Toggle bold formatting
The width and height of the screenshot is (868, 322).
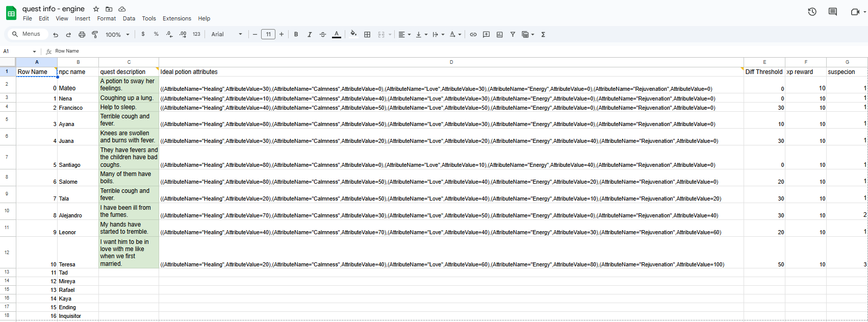click(296, 35)
